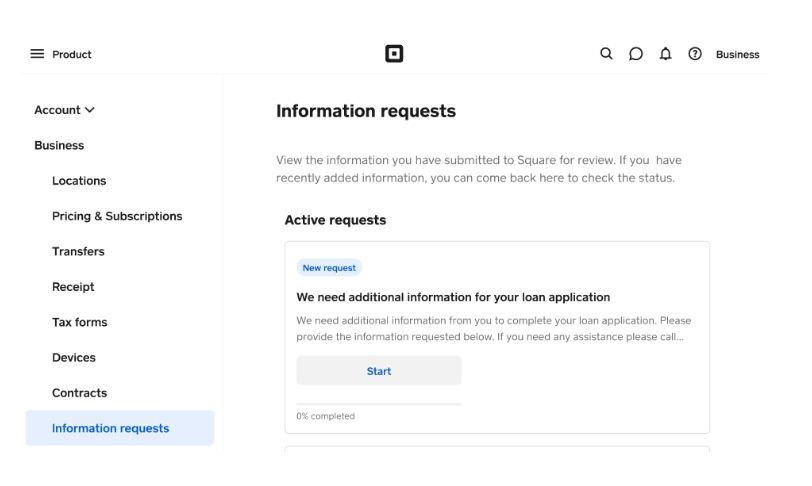Open Pricing & Subscriptions page
The image size is (812, 486).
117,216
